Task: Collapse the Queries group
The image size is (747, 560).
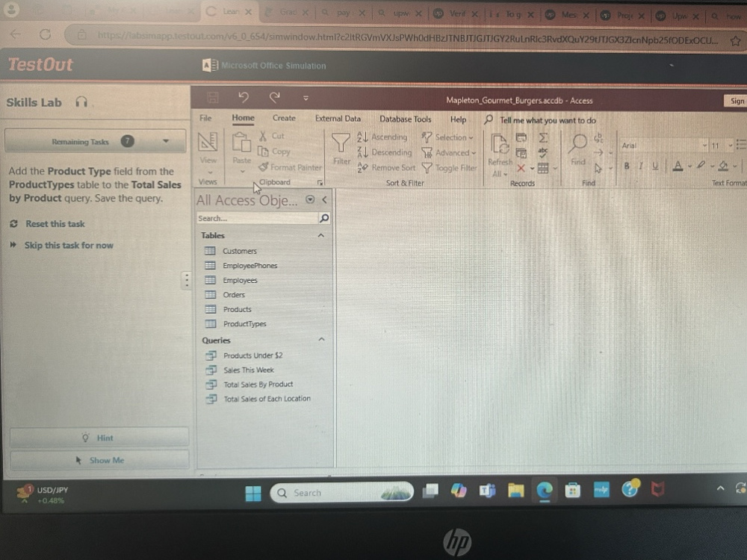Action: click(x=321, y=340)
